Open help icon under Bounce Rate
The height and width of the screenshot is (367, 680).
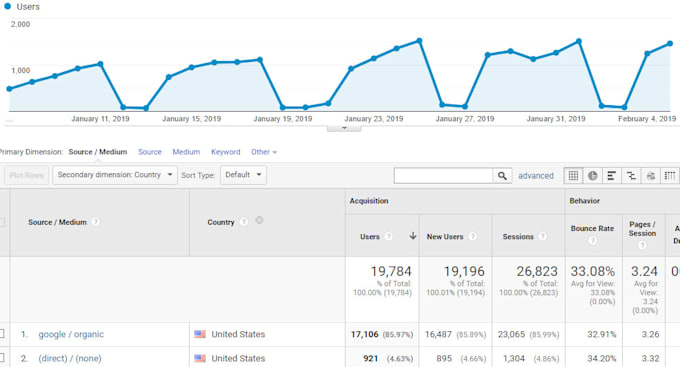[592, 240]
